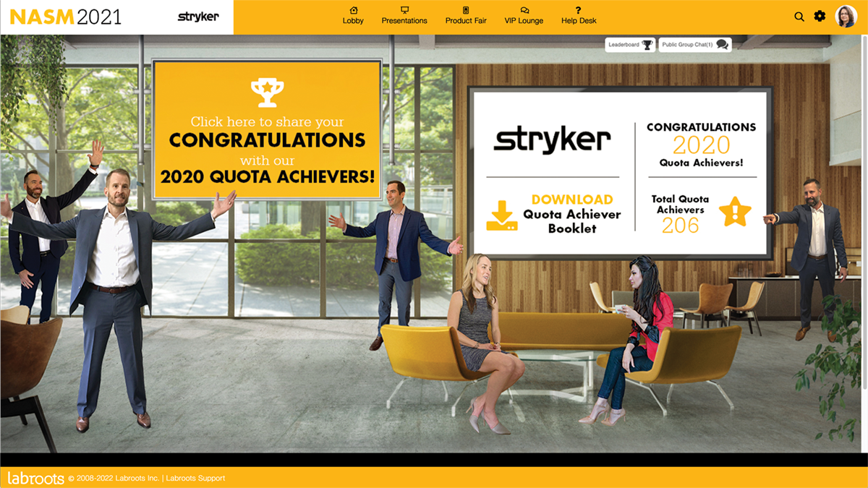This screenshot has height=488, width=868.
Task: Open Public Group Chat(1)
Action: click(695, 45)
